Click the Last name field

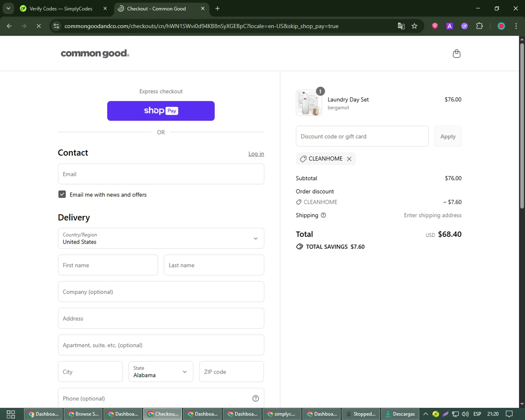point(214,265)
